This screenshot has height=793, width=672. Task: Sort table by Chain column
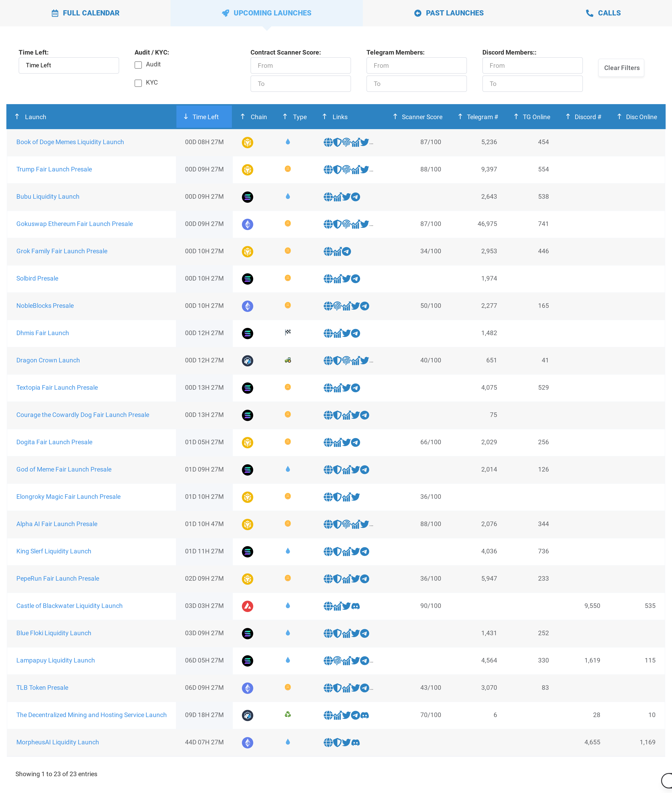click(x=254, y=117)
